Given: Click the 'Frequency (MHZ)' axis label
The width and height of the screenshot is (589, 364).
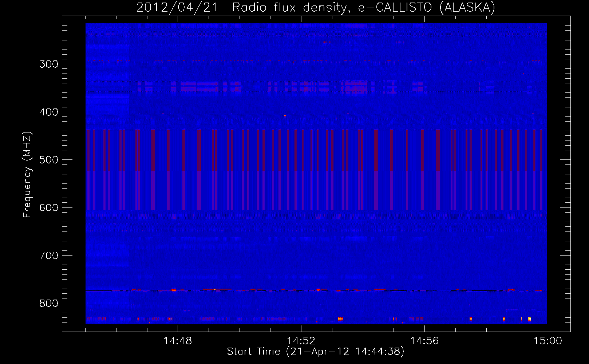Looking at the screenshot, I should [x=27, y=175].
